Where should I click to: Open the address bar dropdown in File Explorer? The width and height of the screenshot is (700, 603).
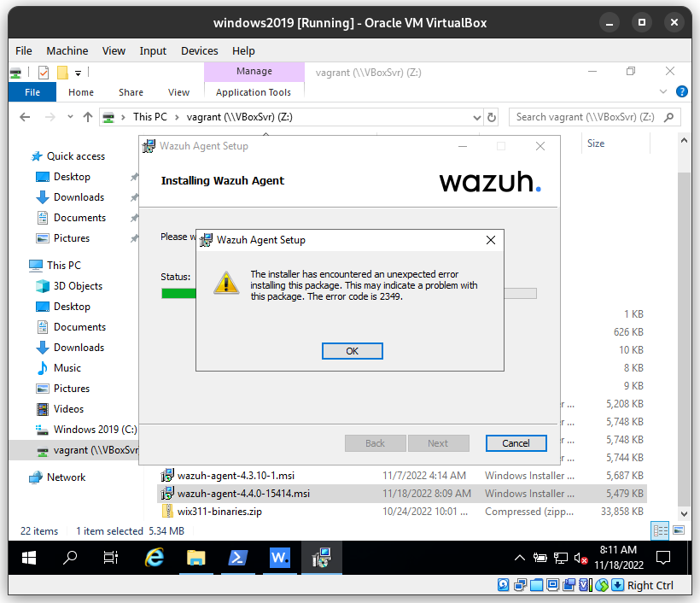478,117
